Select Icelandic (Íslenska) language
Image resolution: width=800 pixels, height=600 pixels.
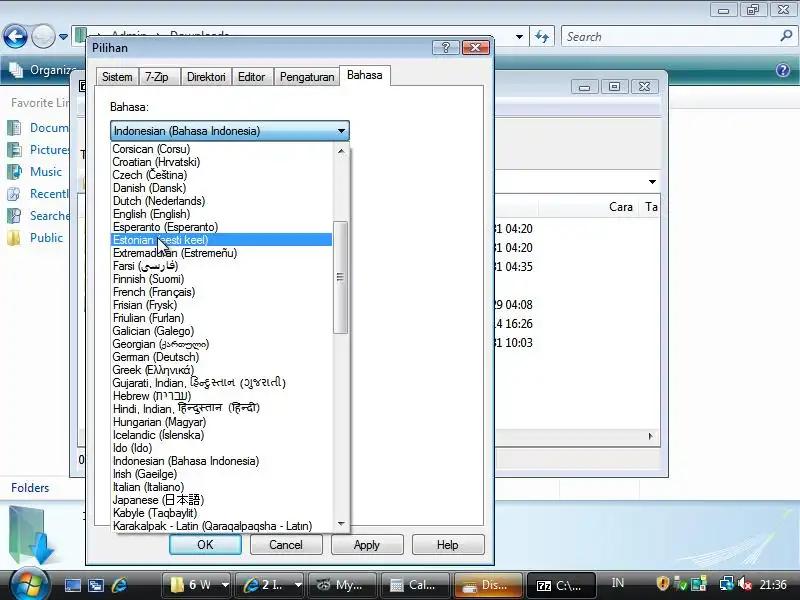tap(221, 435)
